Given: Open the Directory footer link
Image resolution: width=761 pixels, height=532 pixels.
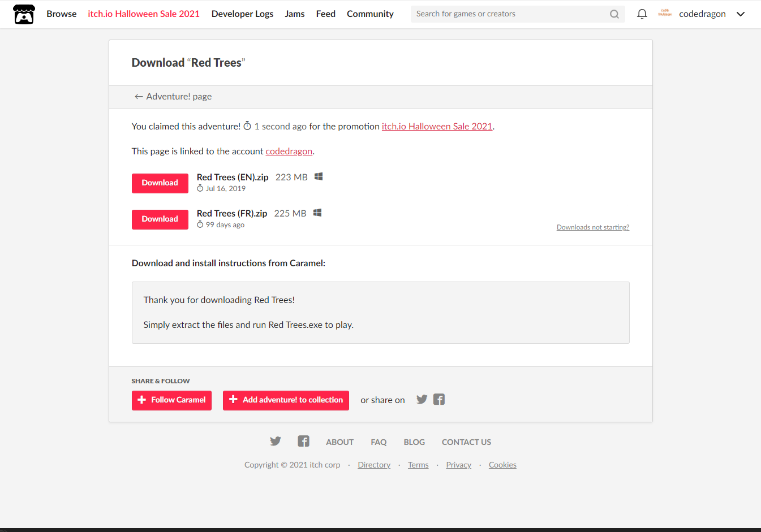Looking at the screenshot, I should pos(374,465).
